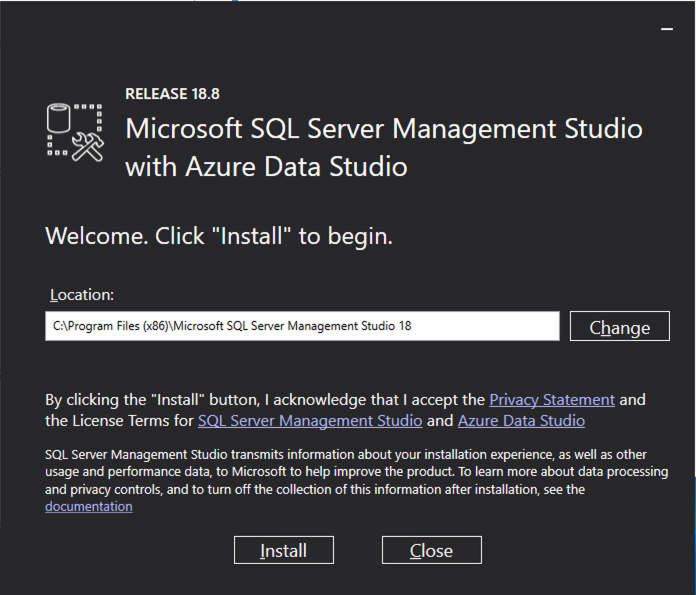This screenshot has height=595, width=696.
Task: Click the crossed wrench and hammer icon
Action: pos(88,147)
